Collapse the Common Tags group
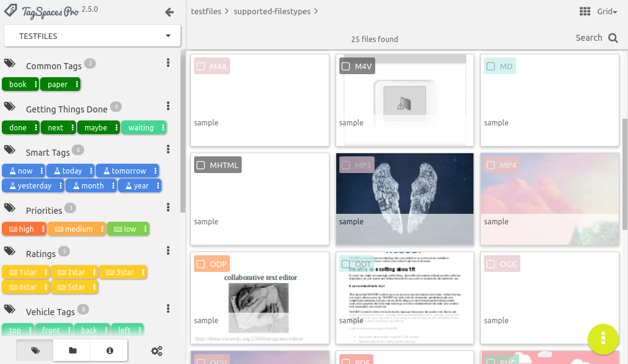Viewport: 628px width, 364px height. (x=54, y=66)
